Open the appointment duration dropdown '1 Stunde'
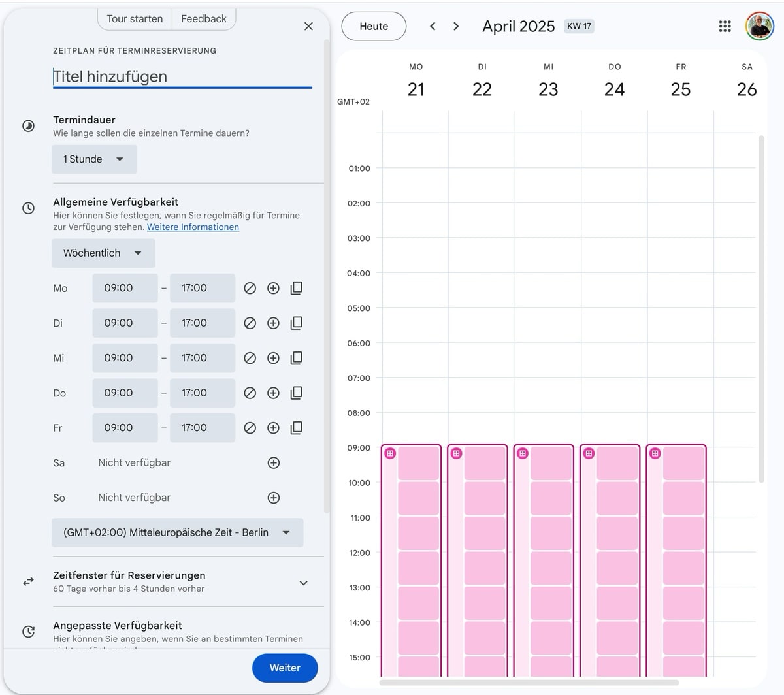Viewport: 784px width, 695px height. (94, 159)
